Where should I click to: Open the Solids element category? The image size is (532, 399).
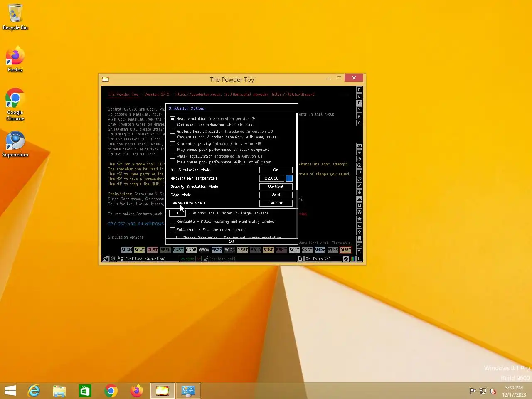[360, 205]
